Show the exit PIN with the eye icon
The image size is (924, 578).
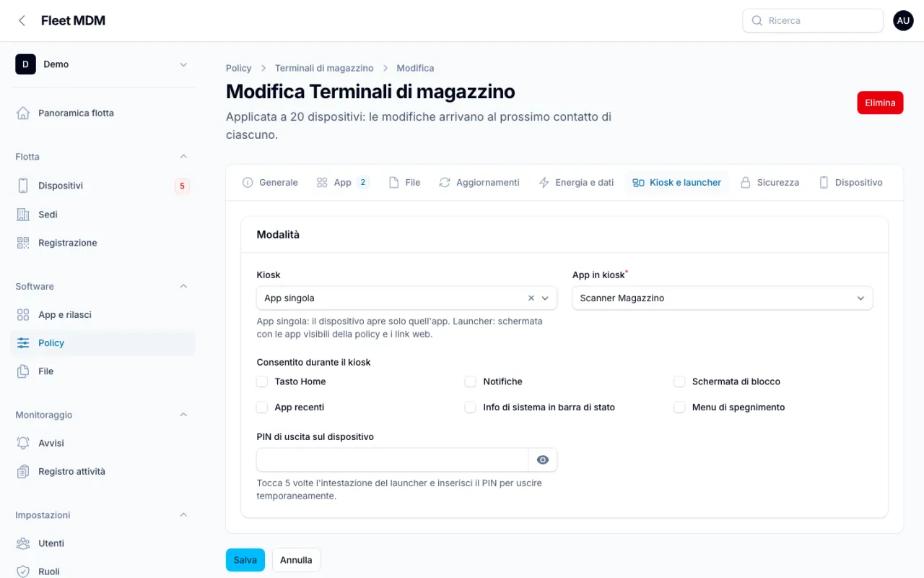pyautogui.click(x=543, y=460)
